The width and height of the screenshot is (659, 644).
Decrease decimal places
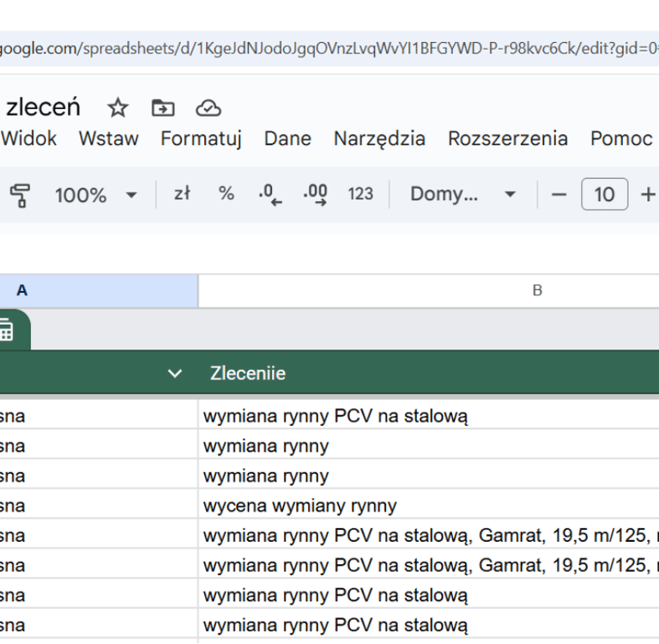[270, 195]
